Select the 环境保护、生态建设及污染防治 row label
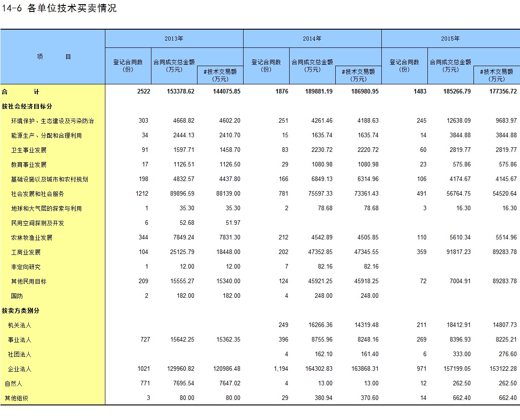The height and width of the screenshot is (420, 520). [x=52, y=121]
